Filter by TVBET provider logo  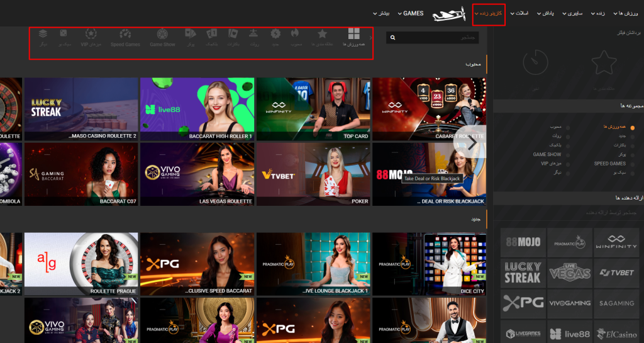point(616,273)
